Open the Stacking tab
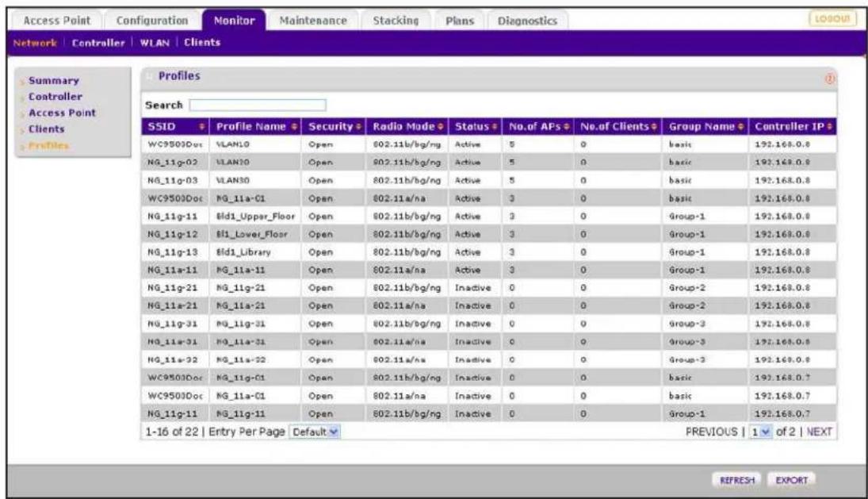Screen dimensions: 868x499 click(x=396, y=21)
